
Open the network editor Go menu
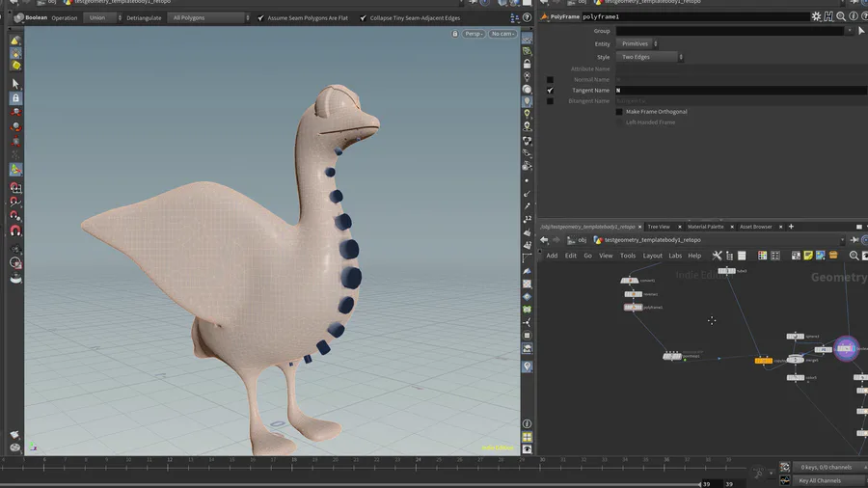point(588,256)
